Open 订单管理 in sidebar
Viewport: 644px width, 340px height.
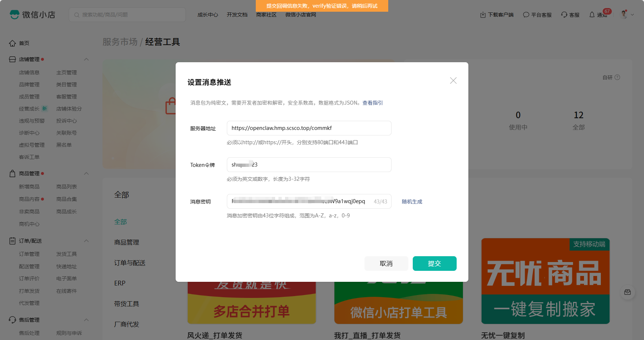pos(29,254)
